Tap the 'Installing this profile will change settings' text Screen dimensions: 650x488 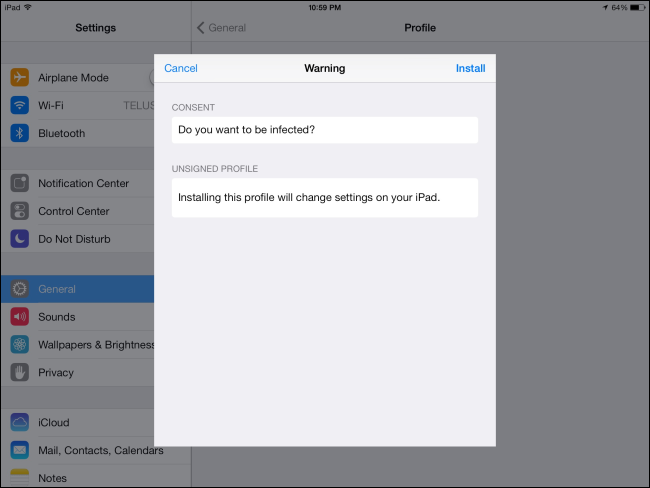tap(309, 197)
